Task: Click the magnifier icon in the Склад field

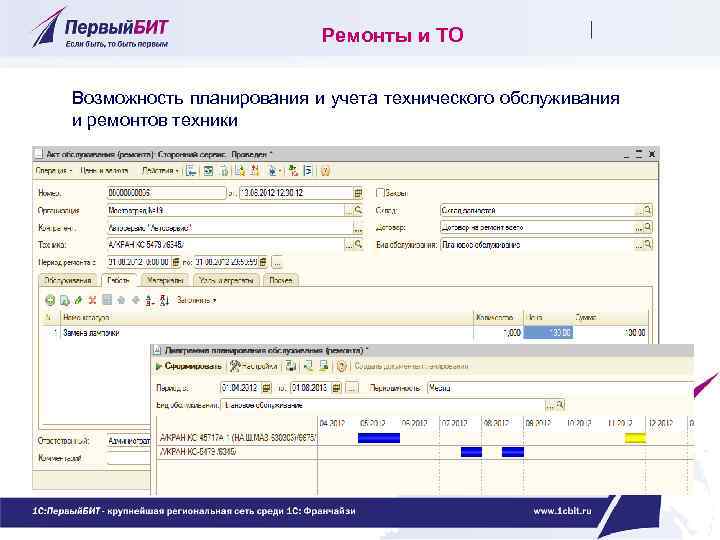Action: click(x=647, y=210)
